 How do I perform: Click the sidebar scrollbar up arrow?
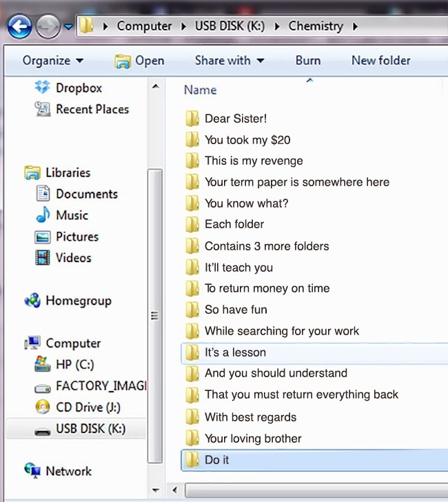(155, 86)
